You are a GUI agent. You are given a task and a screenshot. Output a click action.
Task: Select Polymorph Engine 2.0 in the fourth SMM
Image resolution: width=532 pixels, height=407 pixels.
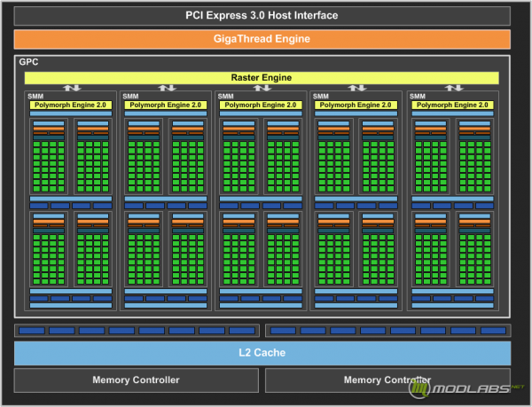coord(356,106)
